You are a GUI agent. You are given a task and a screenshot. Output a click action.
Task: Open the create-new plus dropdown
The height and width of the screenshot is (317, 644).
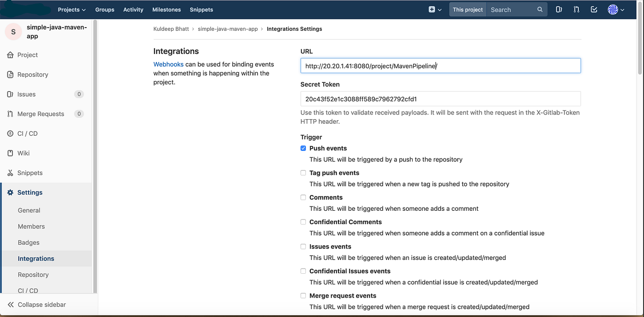coord(435,9)
